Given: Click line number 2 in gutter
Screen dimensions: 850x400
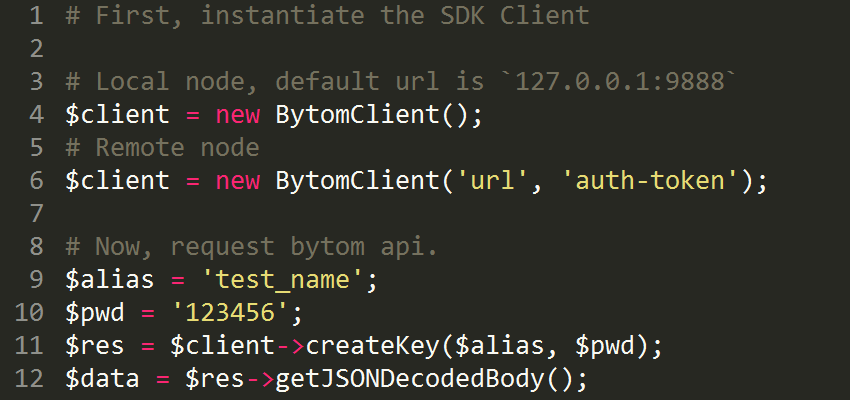Looking at the screenshot, I should coord(36,49).
